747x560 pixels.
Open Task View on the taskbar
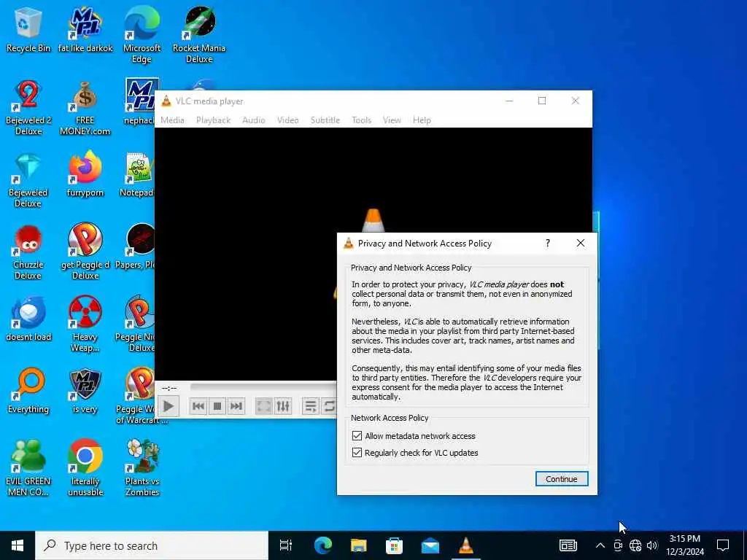pos(286,545)
